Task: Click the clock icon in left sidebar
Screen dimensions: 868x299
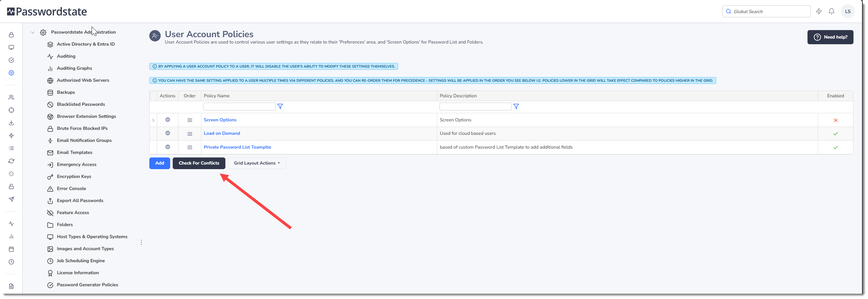Action: coord(11,262)
